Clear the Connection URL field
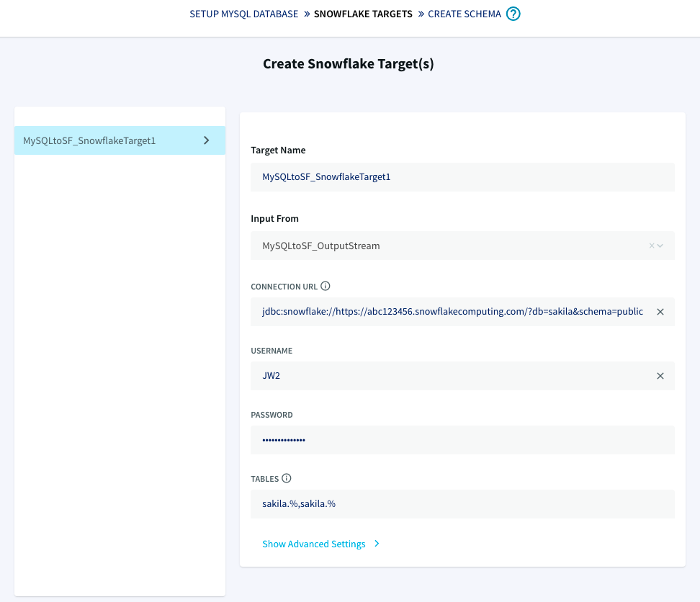 [660, 312]
